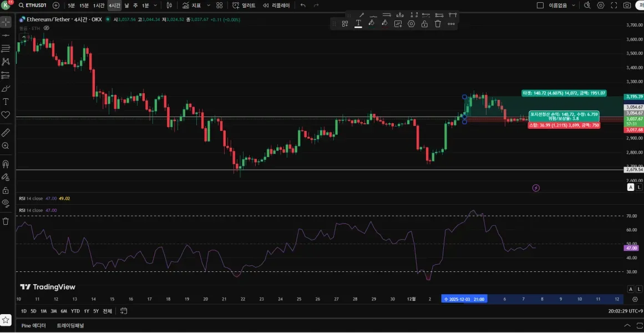
Task: Switch to the Pine 에디터 tab
Action: coord(33,325)
